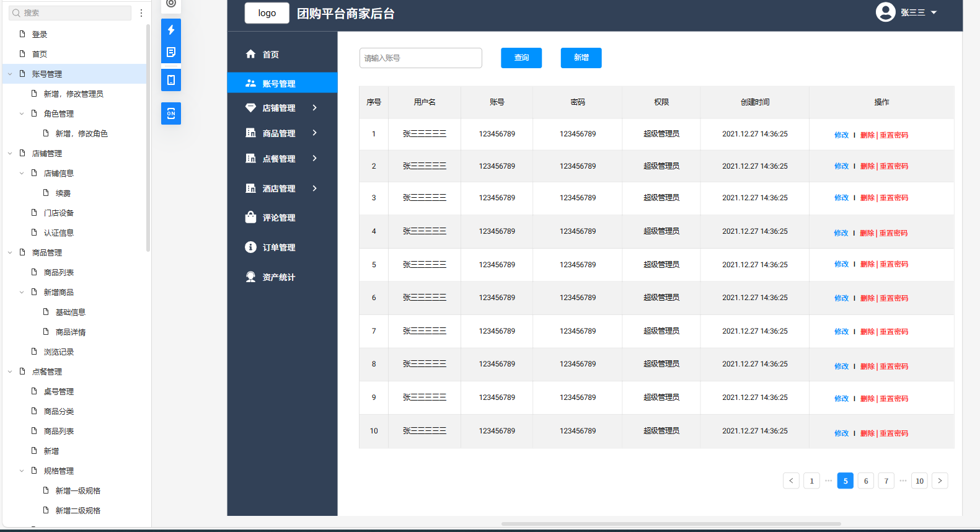Open 资产统计 in the sidebar menu
Image resolution: width=980 pixels, height=532 pixels.
pyautogui.click(x=278, y=277)
